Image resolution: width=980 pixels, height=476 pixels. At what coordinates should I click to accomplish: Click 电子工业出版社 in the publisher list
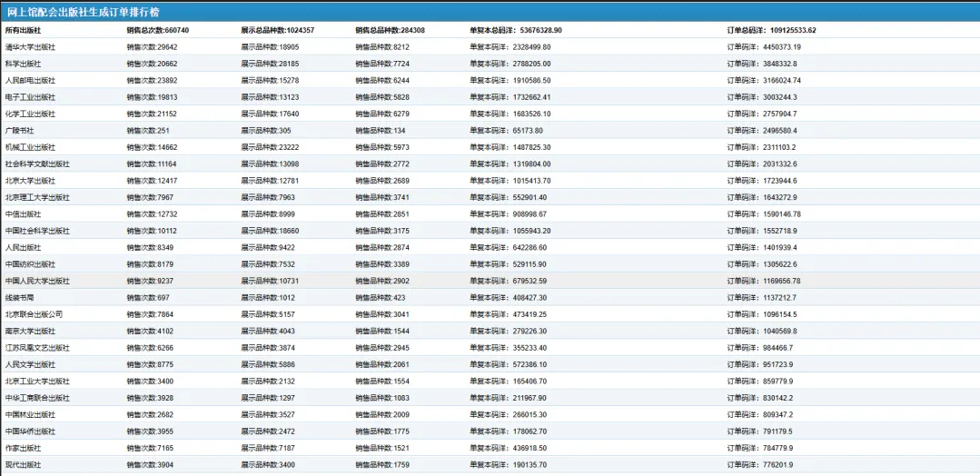click(x=30, y=97)
